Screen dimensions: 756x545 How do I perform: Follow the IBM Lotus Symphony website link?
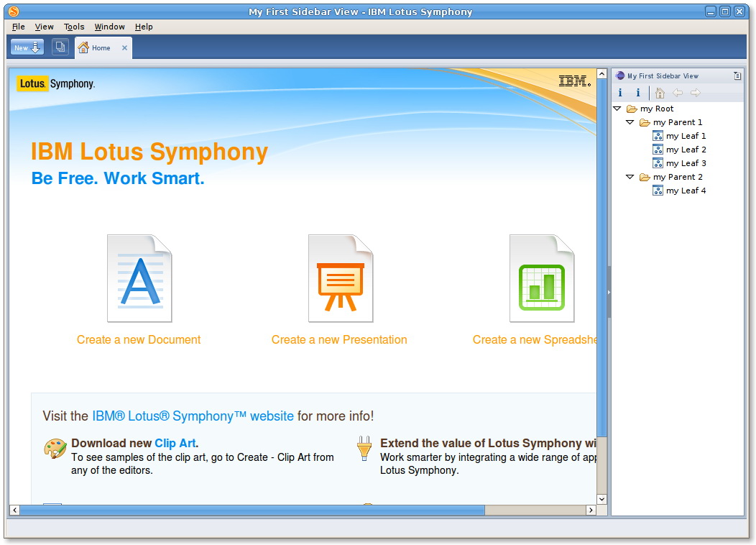click(193, 416)
